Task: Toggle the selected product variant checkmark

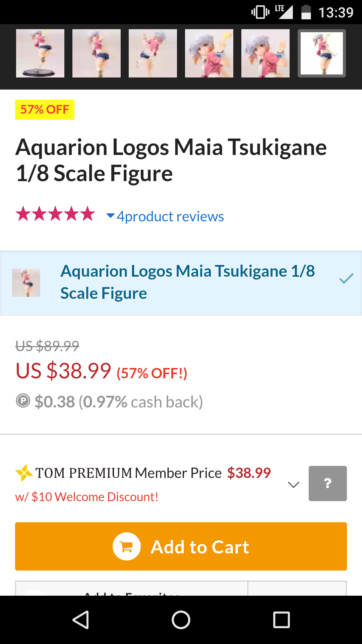Action: 346,278
